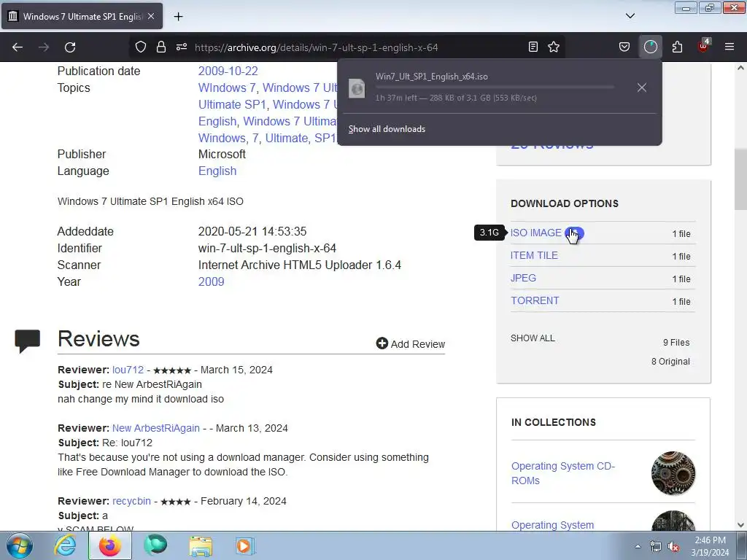Image resolution: width=747 pixels, height=560 pixels.
Task: Open Operating System CD-ROMs collection link
Action: (x=563, y=472)
